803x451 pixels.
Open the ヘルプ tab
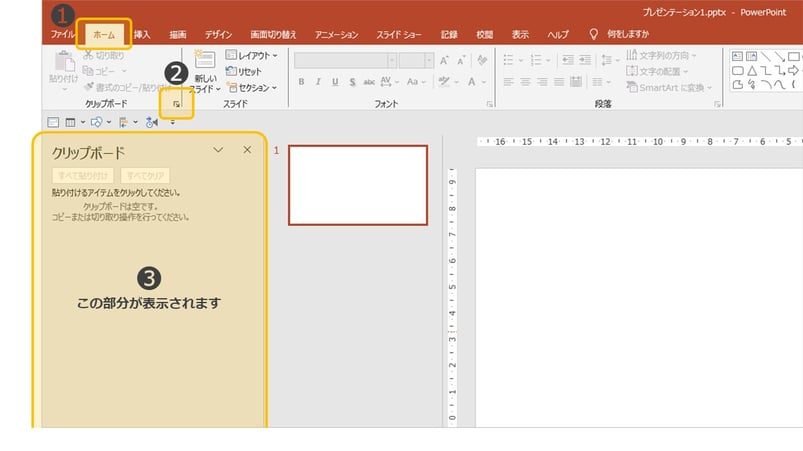(x=558, y=34)
